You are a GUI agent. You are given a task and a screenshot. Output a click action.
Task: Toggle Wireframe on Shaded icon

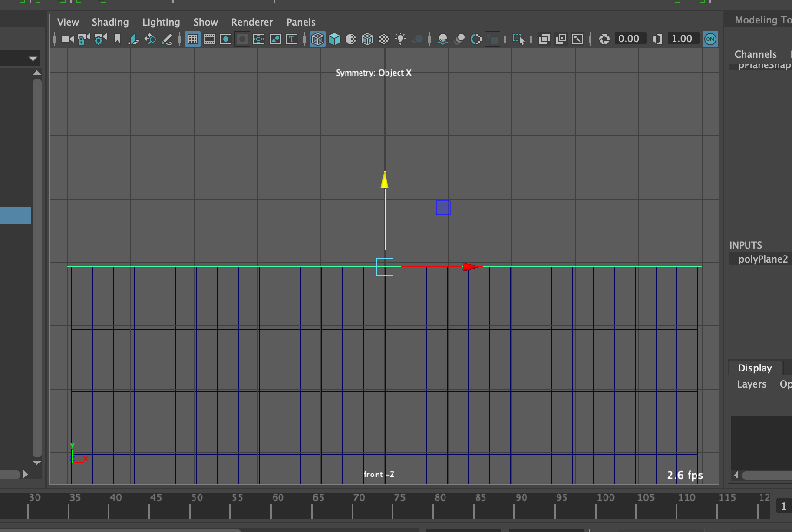(367, 39)
